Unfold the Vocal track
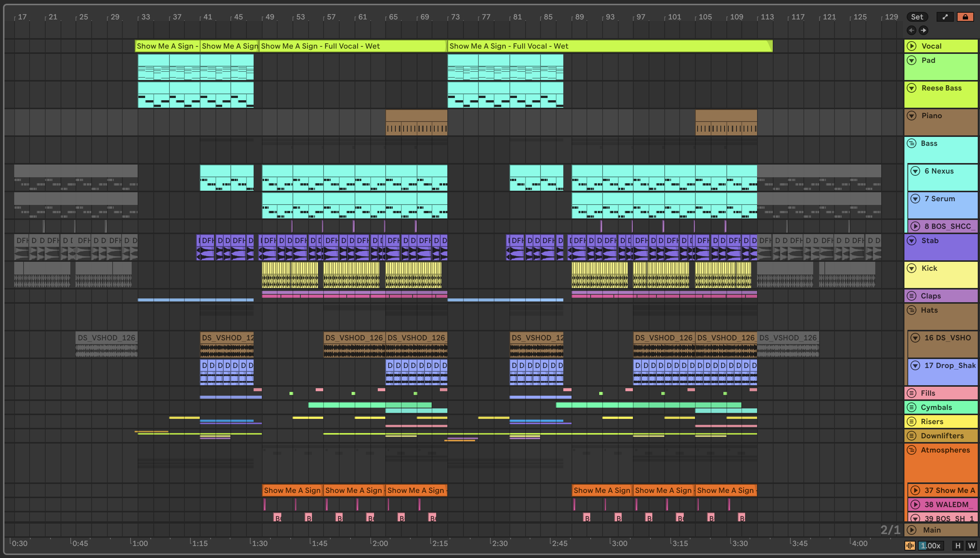 (912, 46)
